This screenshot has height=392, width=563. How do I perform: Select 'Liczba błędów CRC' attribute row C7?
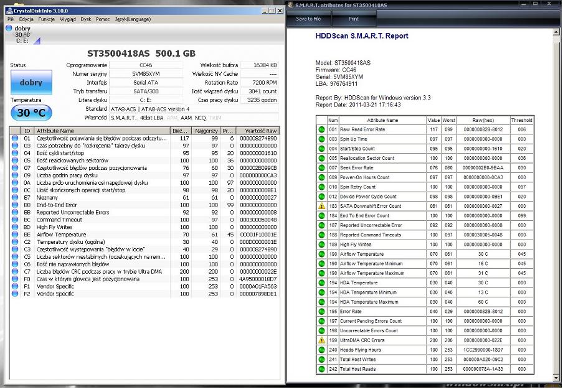(144, 271)
